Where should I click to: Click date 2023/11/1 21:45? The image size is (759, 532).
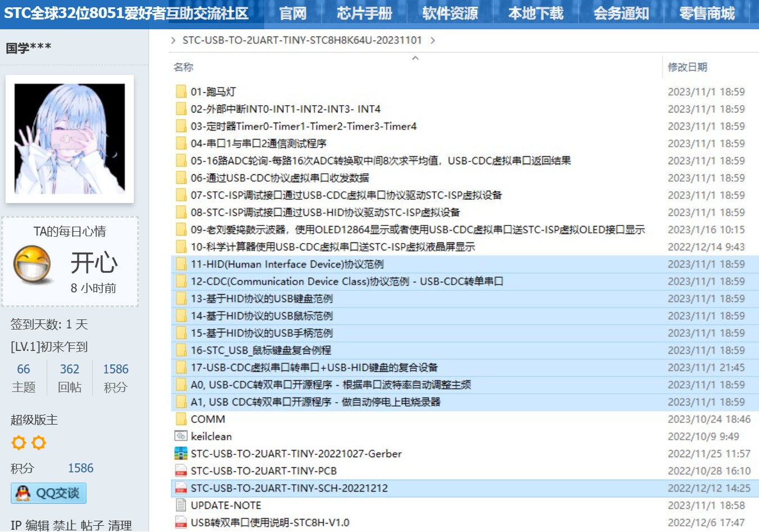(x=706, y=368)
